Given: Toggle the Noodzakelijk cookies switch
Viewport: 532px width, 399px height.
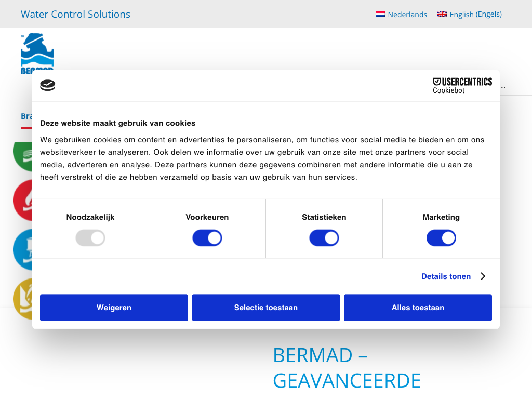Looking at the screenshot, I should pyautogui.click(x=90, y=238).
